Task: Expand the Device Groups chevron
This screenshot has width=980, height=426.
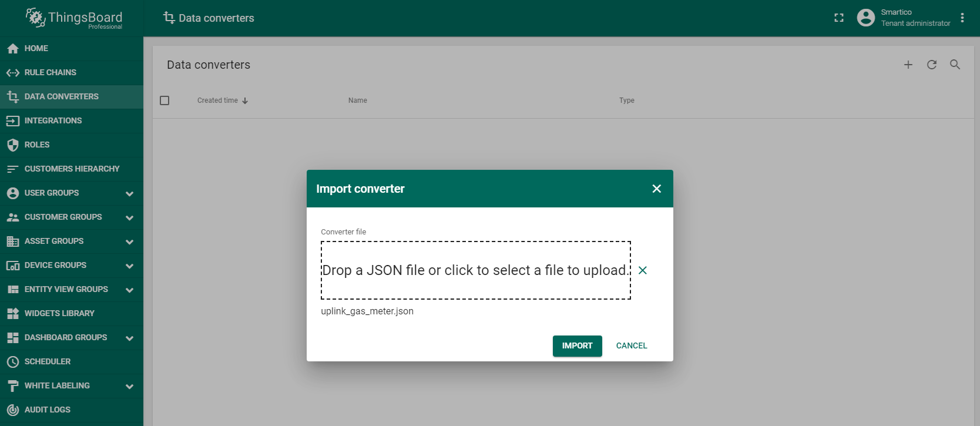Action: 129,266
